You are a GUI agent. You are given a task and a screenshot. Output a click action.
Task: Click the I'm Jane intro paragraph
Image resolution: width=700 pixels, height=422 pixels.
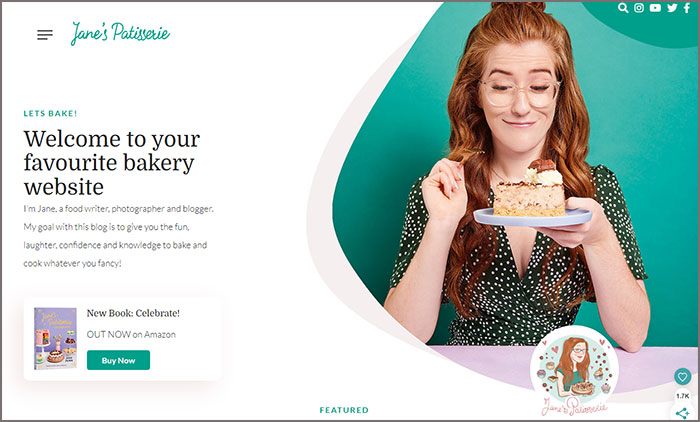point(119,236)
